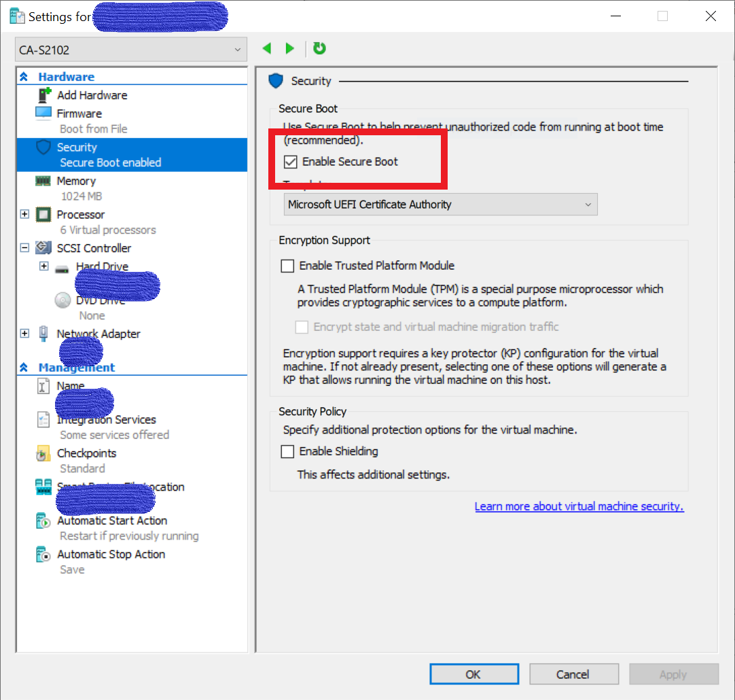Screen dimensions: 735x700
Task: Click the Automatic Stop Action icon
Action: click(43, 555)
